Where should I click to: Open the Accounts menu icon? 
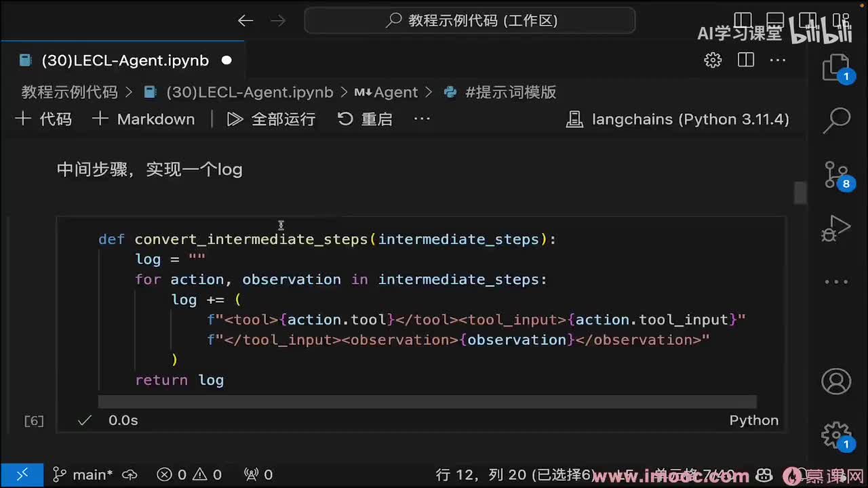tap(836, 382)
